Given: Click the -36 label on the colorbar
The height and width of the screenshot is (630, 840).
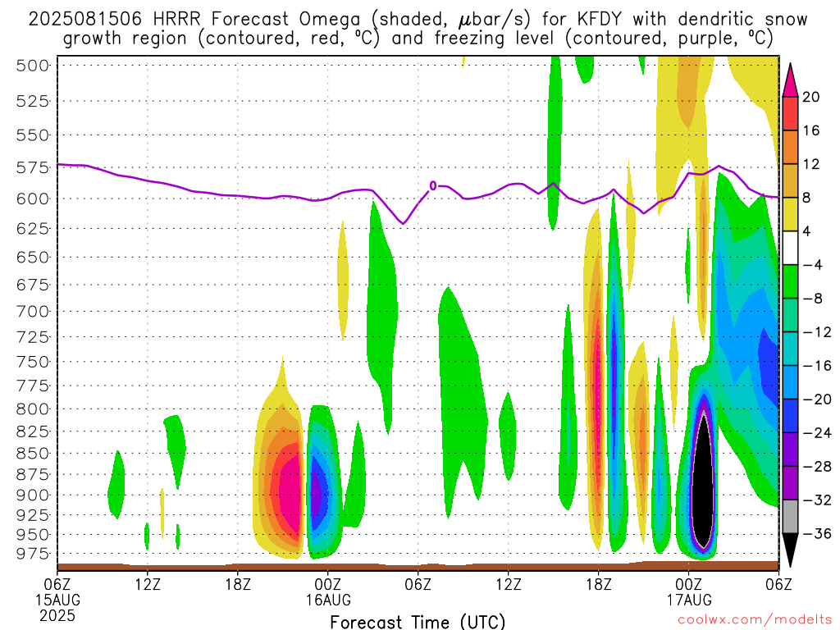Looking at the screenshot, I should (x=816, y=534).
